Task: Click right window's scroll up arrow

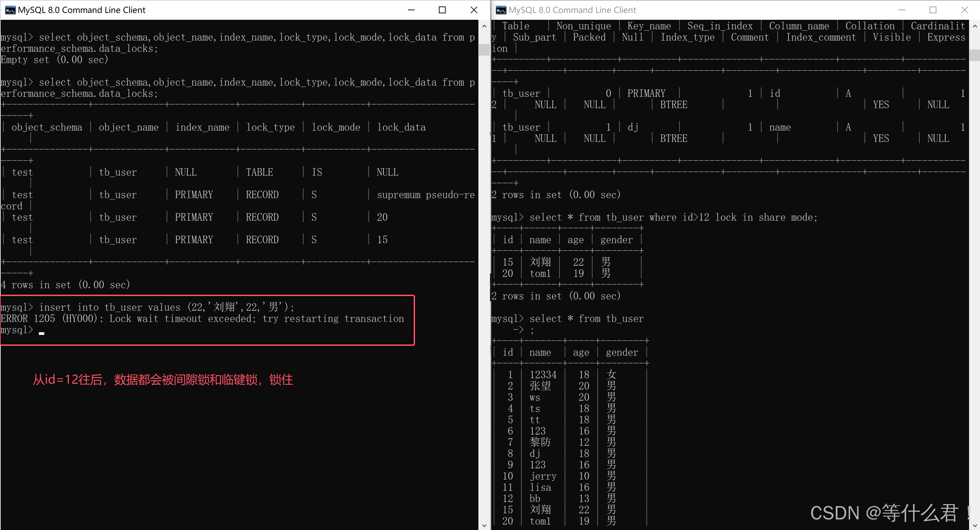Action: [x=975, y=26]
